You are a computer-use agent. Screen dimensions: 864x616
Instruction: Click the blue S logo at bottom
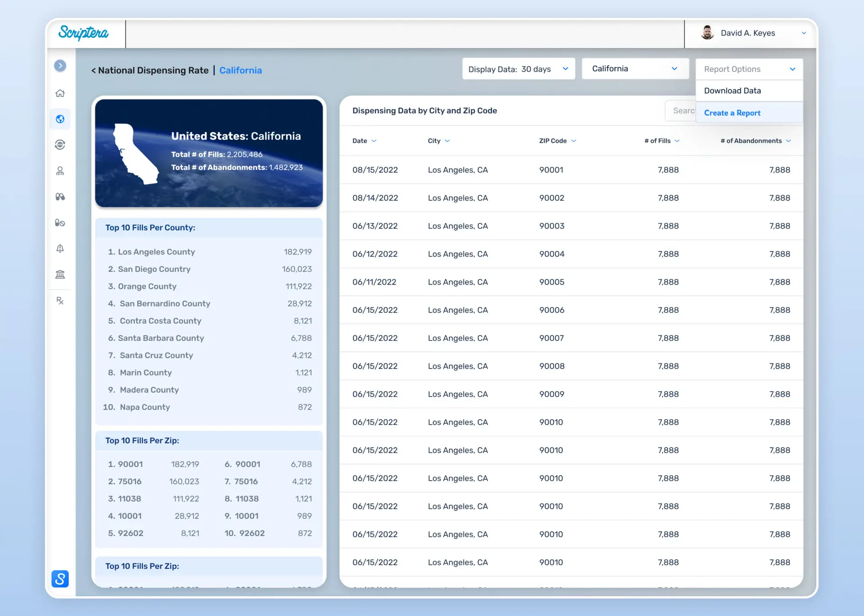[x=60, y=579]
